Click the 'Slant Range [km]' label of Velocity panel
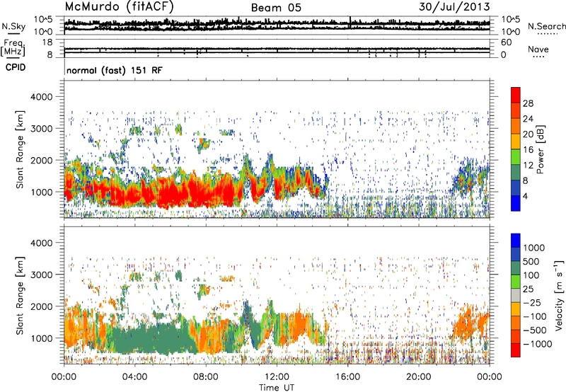Screen dimensions: 566x392 19,295
